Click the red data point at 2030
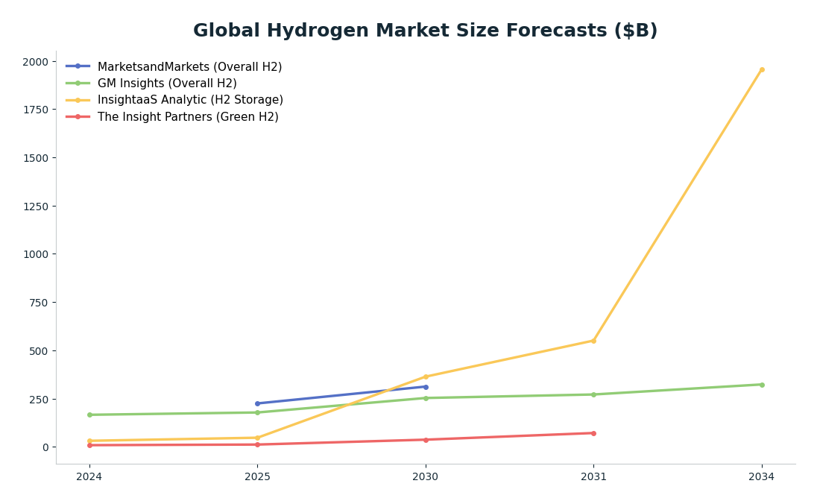 [x=426, y=440]
